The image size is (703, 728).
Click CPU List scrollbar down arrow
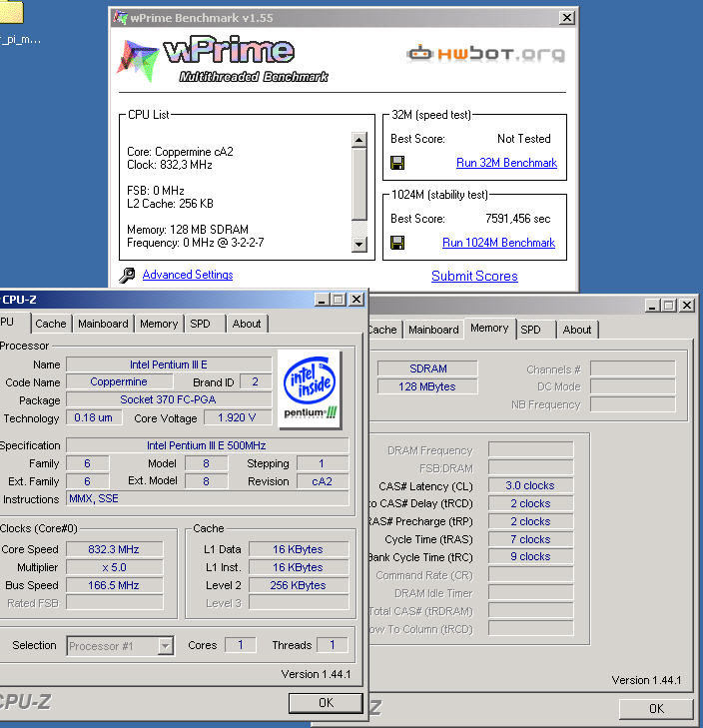[x=358, y=245]
